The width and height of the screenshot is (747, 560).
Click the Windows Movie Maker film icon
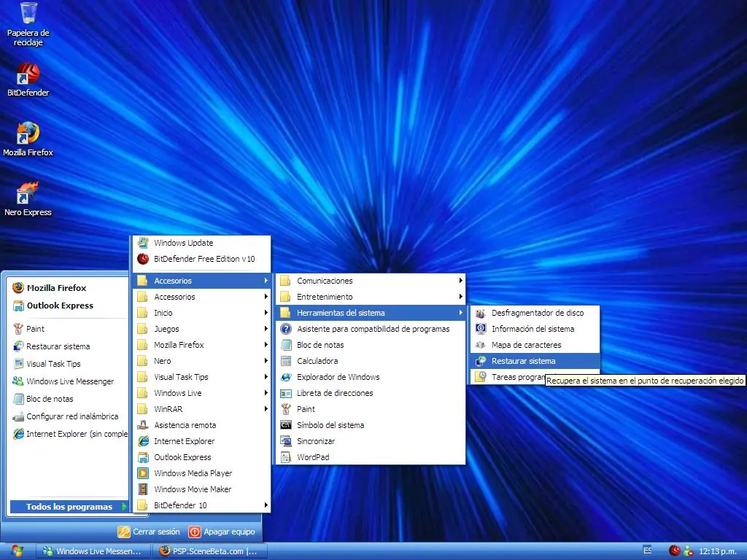(143, 489)
